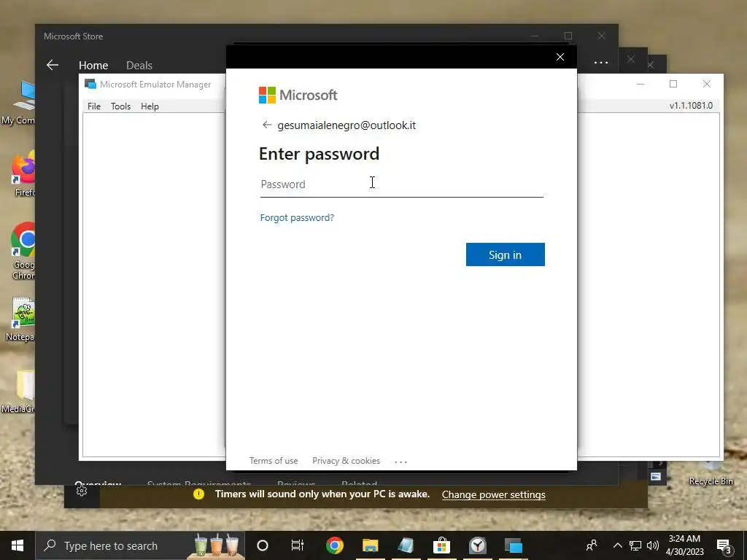Show hidden system tray icons
The width and height of the screenshot is (747, 560).
coord(617,545)
